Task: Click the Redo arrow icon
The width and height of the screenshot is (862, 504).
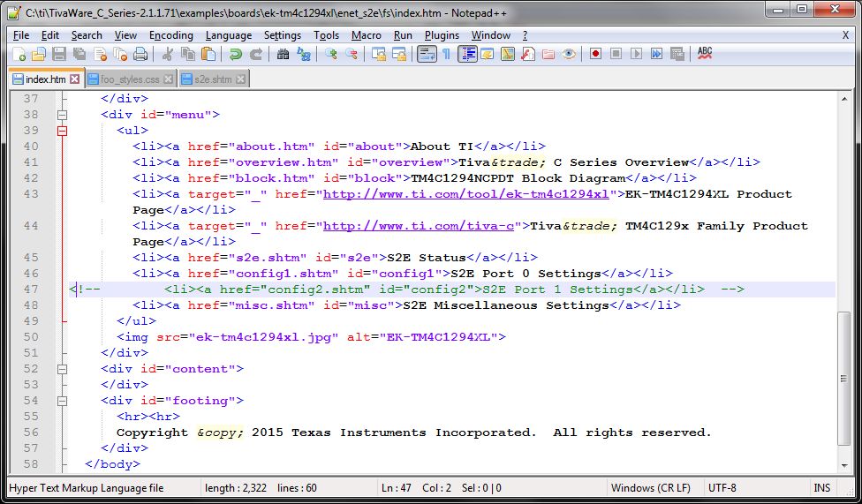Action: tap(255, 54)
